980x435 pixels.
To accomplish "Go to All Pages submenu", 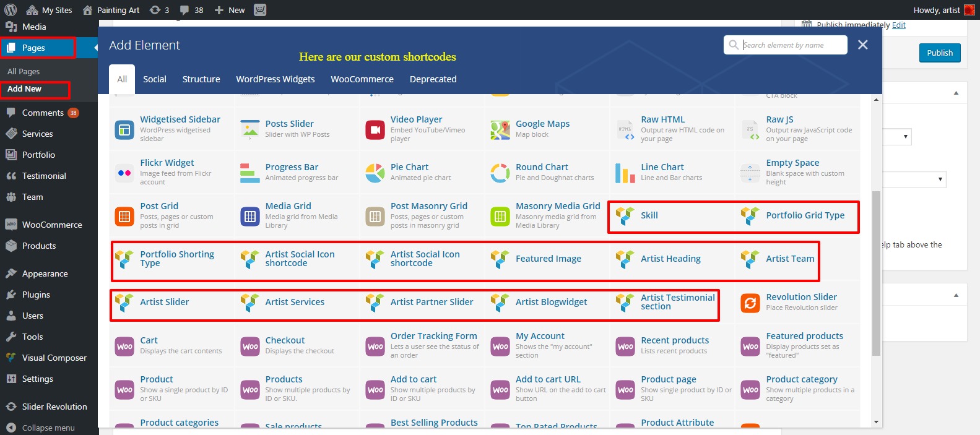I will (x=24, y=71).
